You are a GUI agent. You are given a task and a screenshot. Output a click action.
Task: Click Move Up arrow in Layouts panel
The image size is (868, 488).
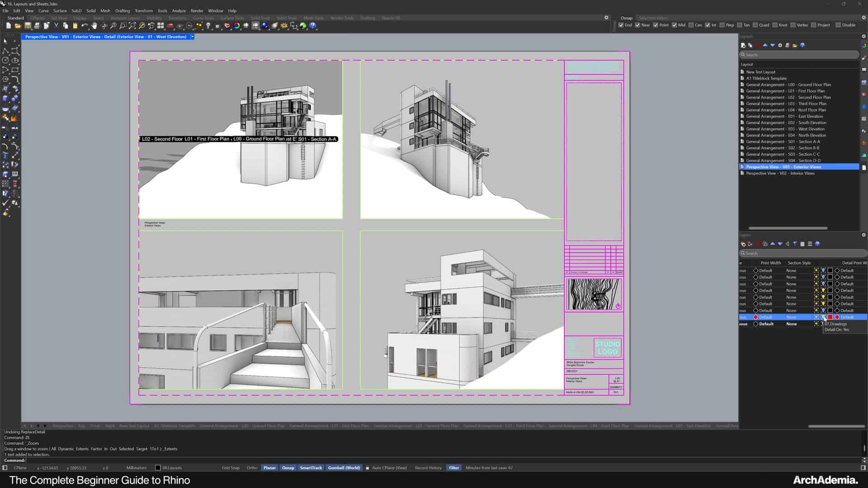pyautogui.click(x=765, y=45)
